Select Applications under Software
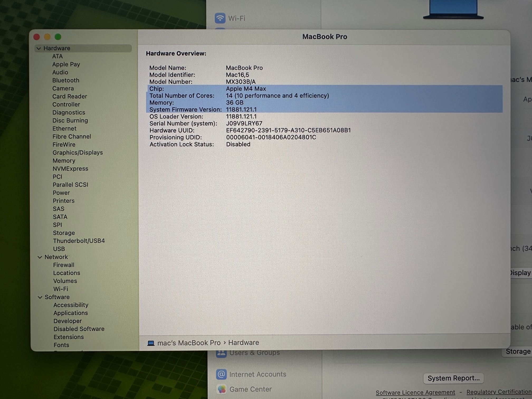The width and height of the screenshot is (532, 399). point(71,313)
